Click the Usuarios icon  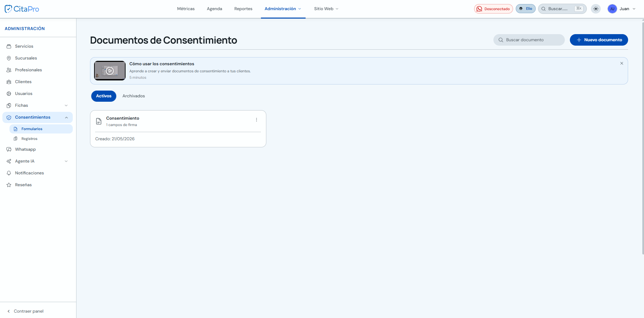tap(9, 94)
